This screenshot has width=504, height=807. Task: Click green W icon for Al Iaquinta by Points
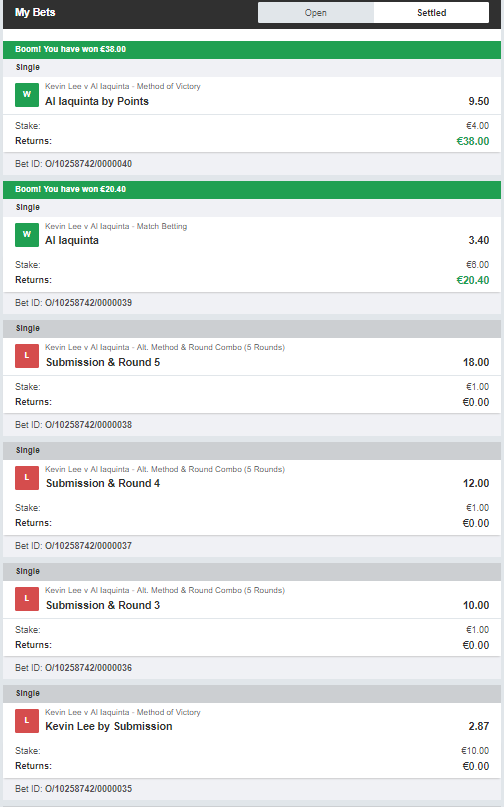click(x=27, y=95)
